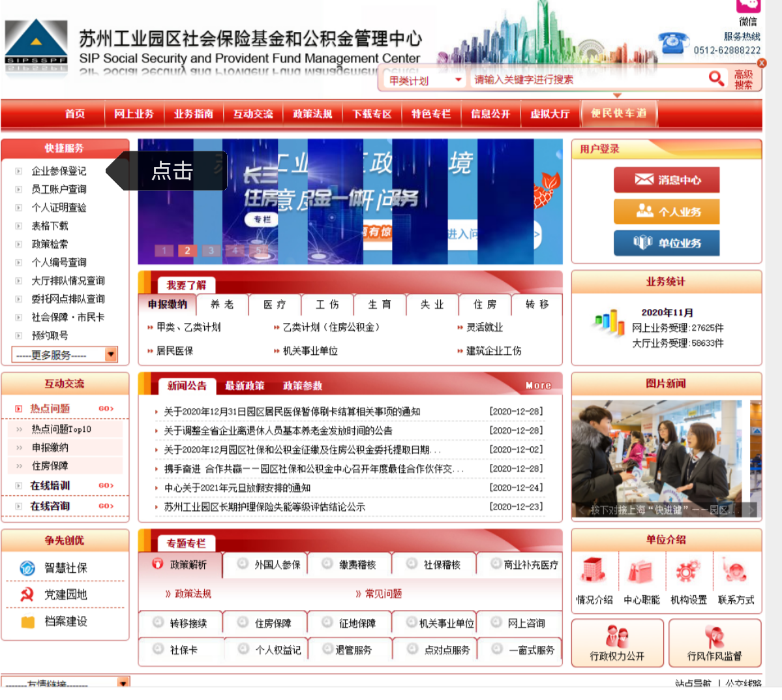
Task: Go to next picture news arrow
Action: (751, 510)
